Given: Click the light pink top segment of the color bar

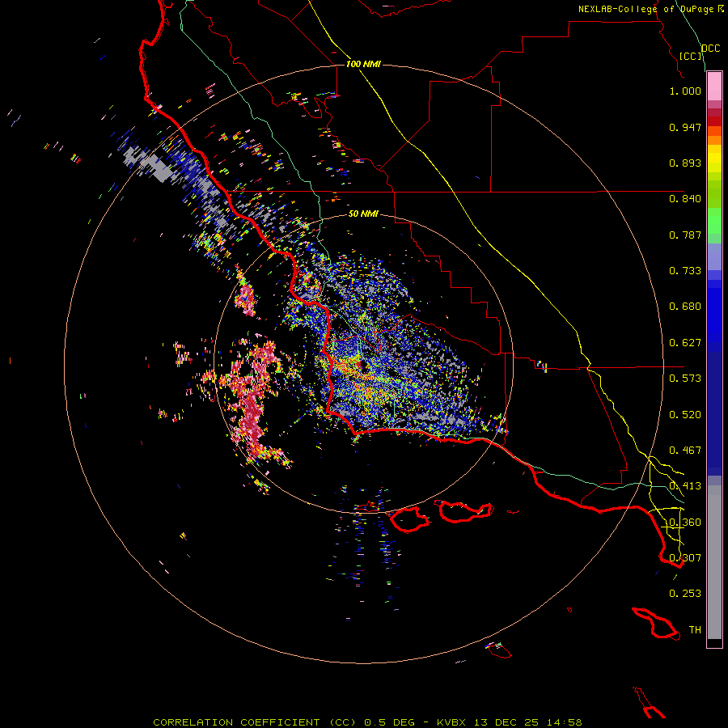Looking at the screenshot, I should coord(714,86).
